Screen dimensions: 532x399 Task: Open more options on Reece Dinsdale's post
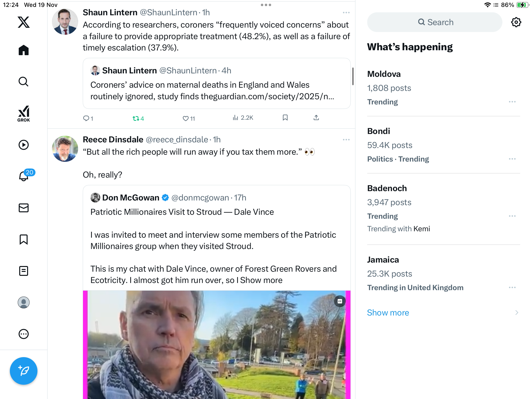click(x=346, y=140)
